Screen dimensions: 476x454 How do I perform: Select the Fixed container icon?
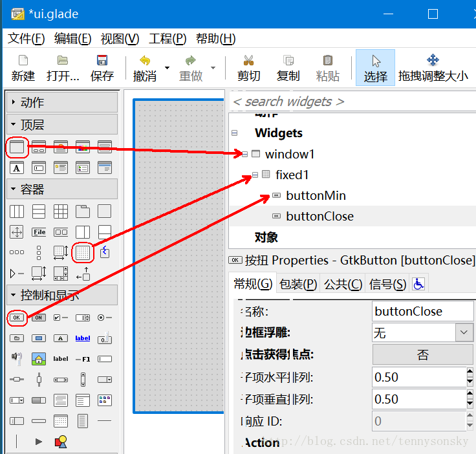coord(83,252)
